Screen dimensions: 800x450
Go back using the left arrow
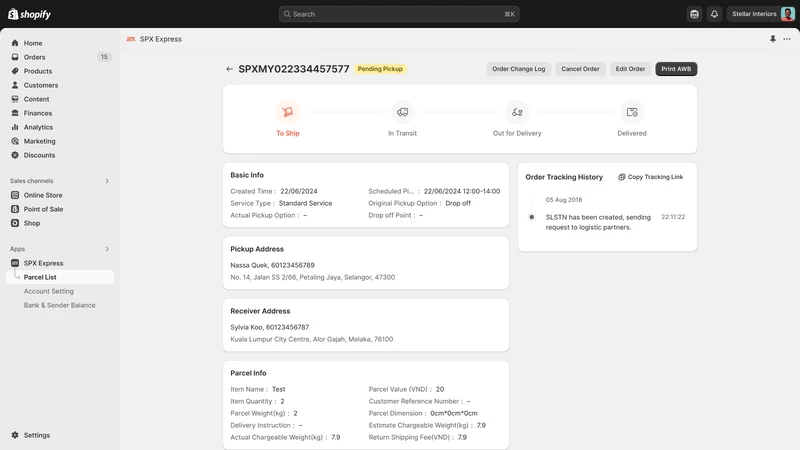click(x=229, y=69)
